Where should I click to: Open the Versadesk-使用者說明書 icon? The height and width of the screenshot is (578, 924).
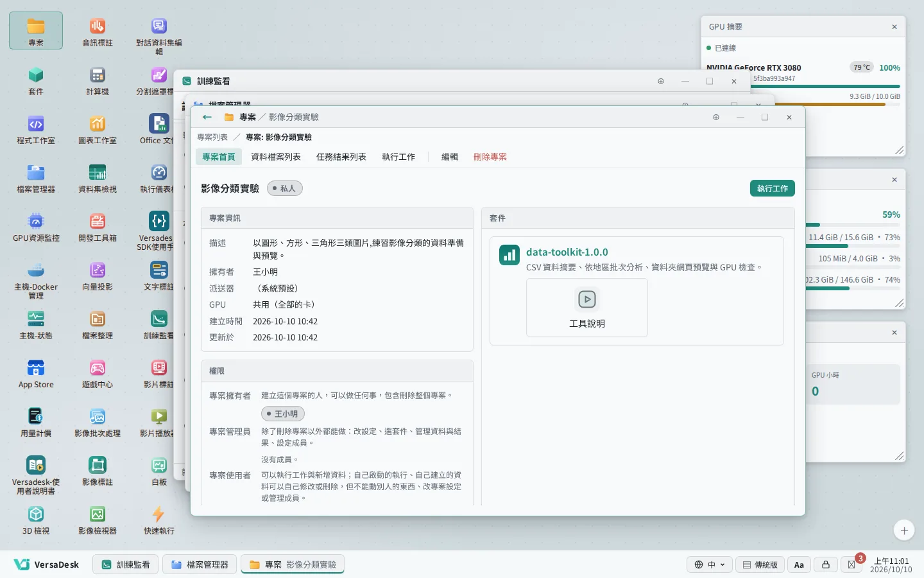coord(36,475)
